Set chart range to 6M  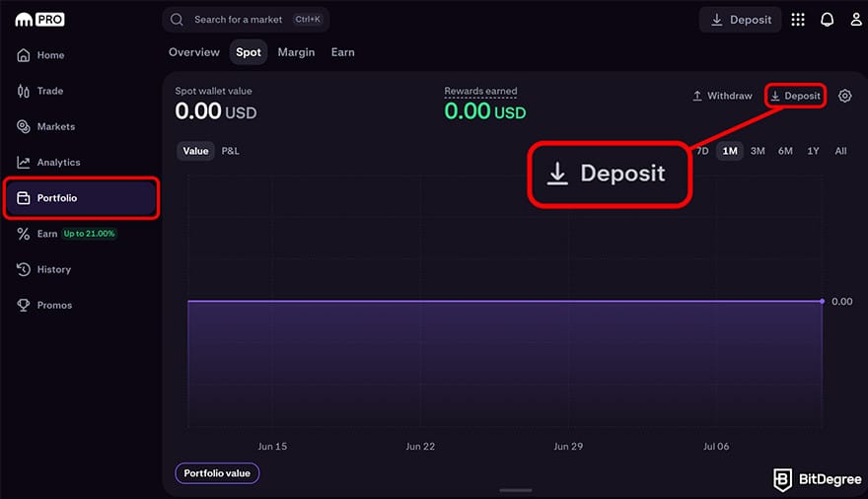785,151
